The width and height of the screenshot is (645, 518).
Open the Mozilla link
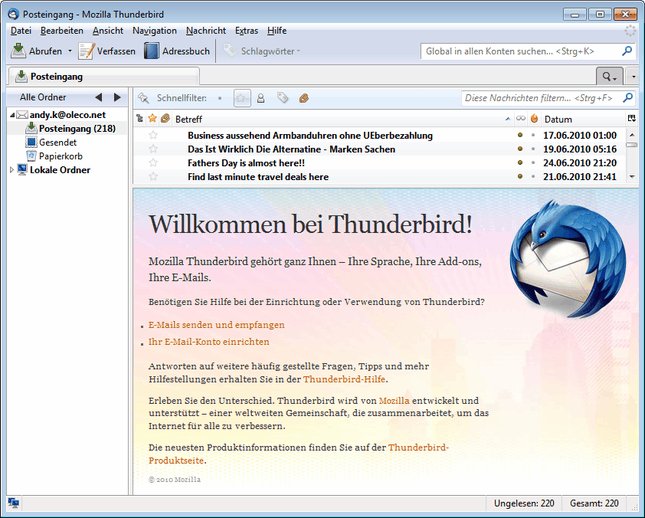tap(394, 401)
